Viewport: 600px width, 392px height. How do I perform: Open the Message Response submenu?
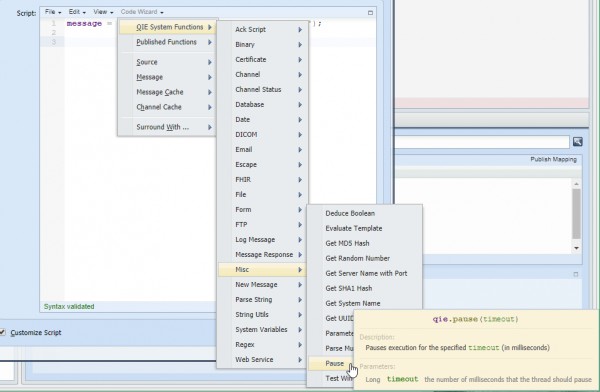(262, 255)
